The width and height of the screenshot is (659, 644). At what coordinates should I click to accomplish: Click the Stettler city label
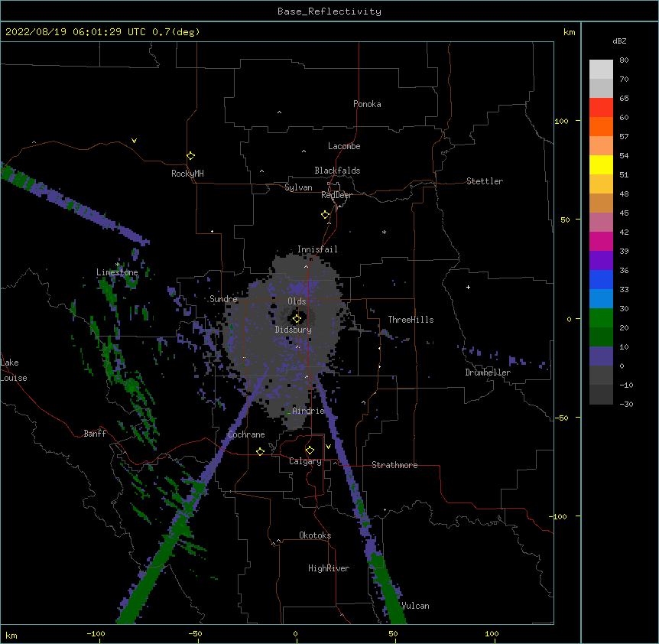click(x=485, y=181)
